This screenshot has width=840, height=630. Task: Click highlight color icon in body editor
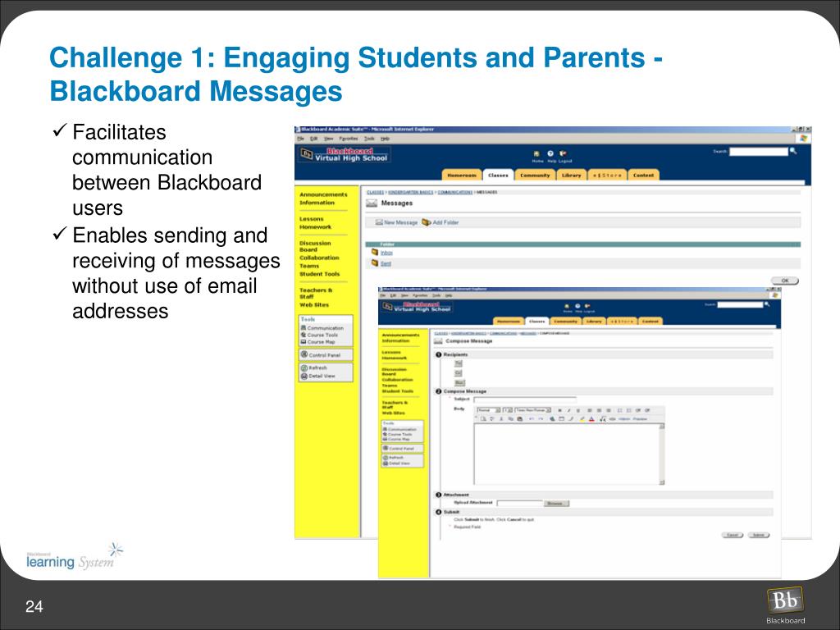pos(582,419)
